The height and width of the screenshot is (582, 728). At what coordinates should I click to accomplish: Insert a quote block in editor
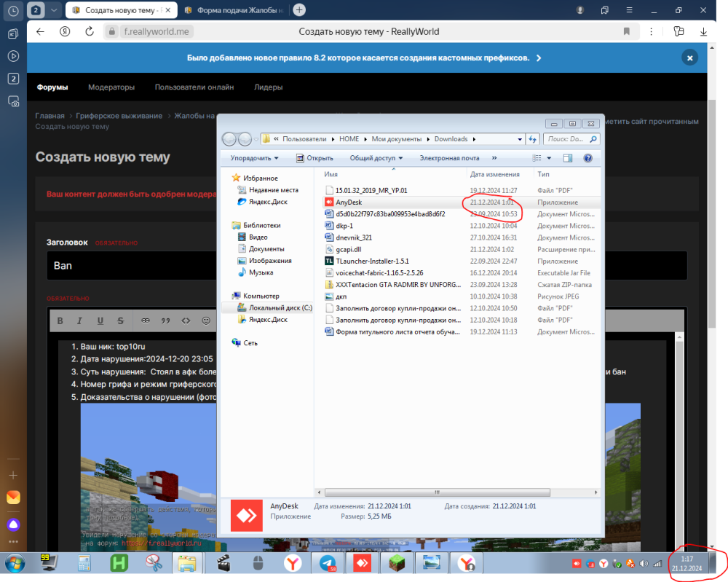pos(165,321)
